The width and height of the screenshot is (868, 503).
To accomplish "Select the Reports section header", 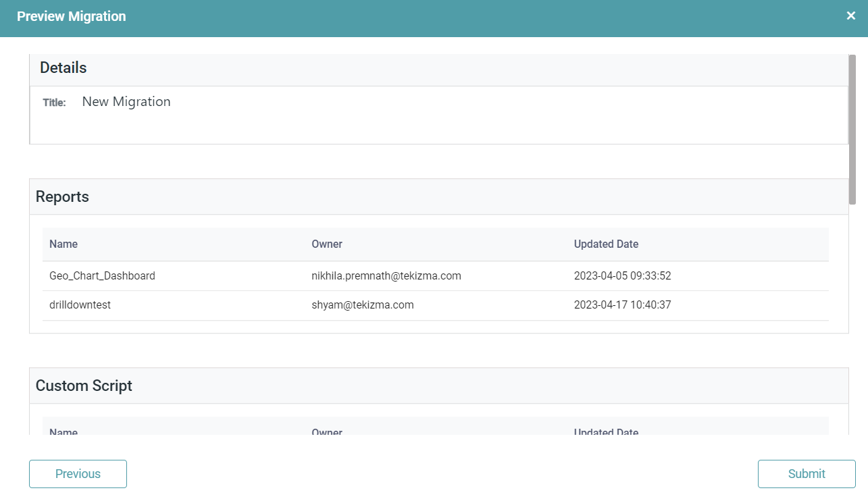I will click(x=62, y=196).
